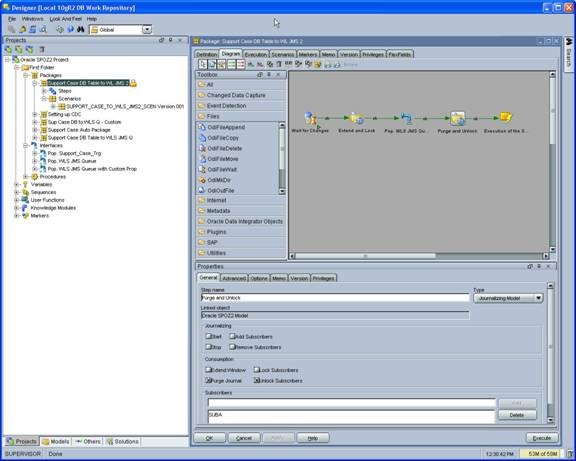Select the Pop. WLS JMS Qu.. step icon
576x461 pixels.
click(406, 118)
